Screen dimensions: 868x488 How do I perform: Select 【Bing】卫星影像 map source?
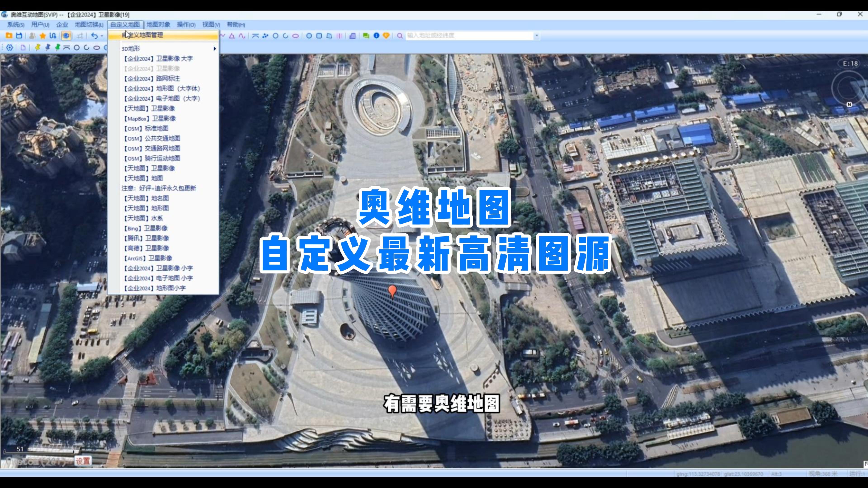(163, 228)
